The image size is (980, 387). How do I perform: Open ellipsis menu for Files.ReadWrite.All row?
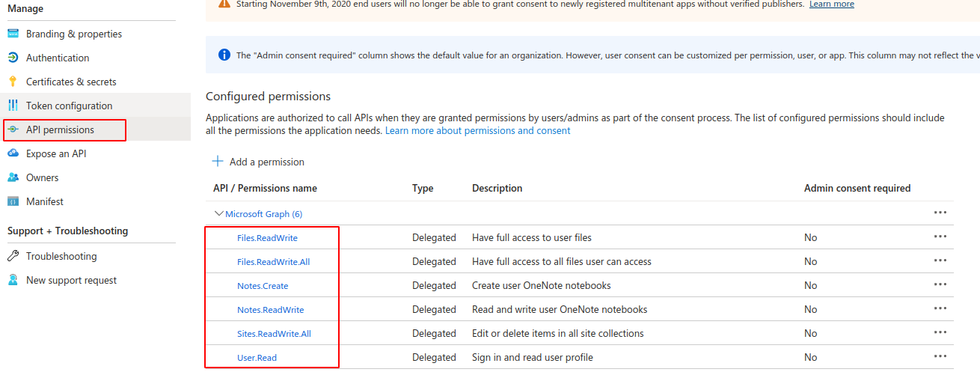click(x=940, y=261)
